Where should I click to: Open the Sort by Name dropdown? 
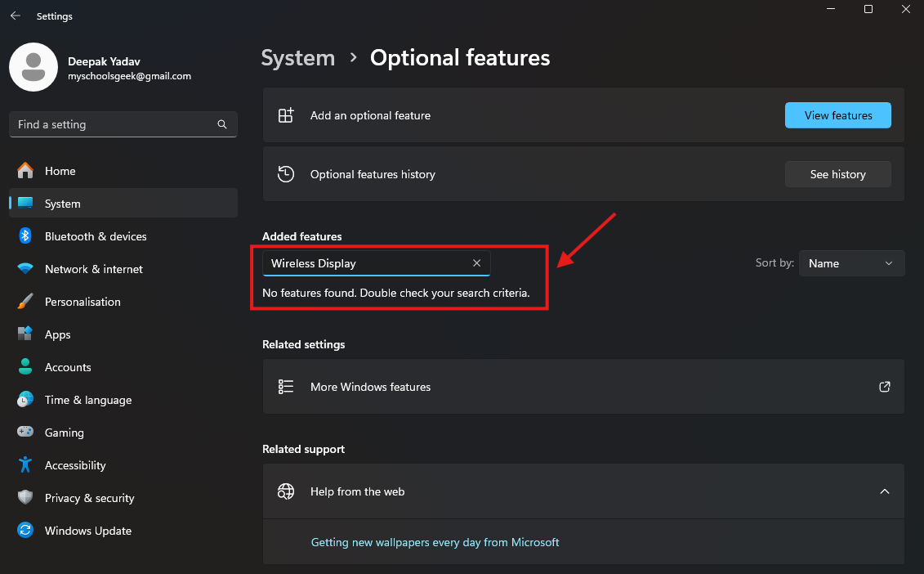point(851,263)
